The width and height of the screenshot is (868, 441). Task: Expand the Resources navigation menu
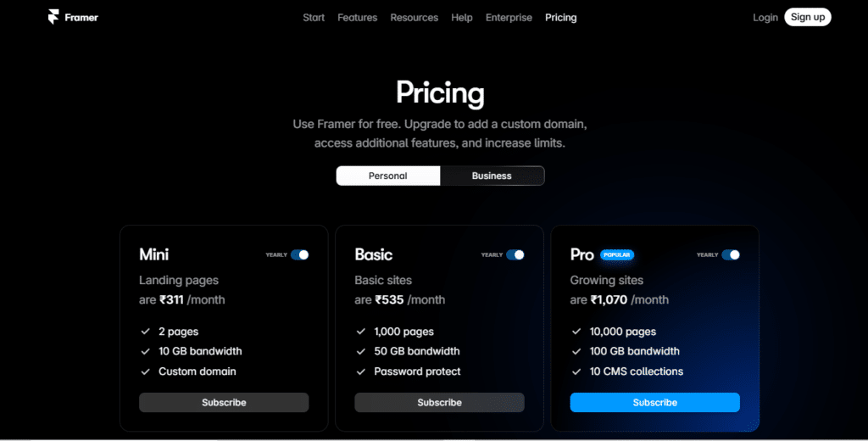[x=414, y=18]
